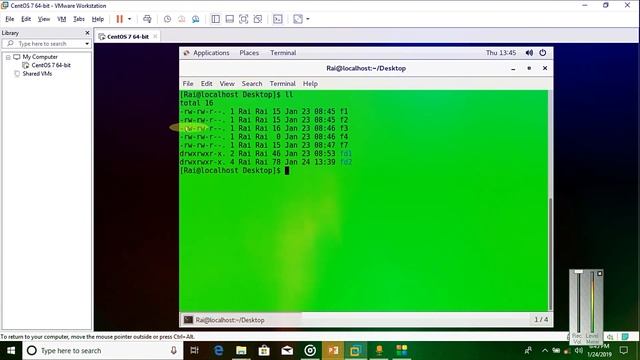Image resolution: width=640 pixels, height=360 pixels.
Task: Click the Unity mode icon
Action: coord(258,19)
